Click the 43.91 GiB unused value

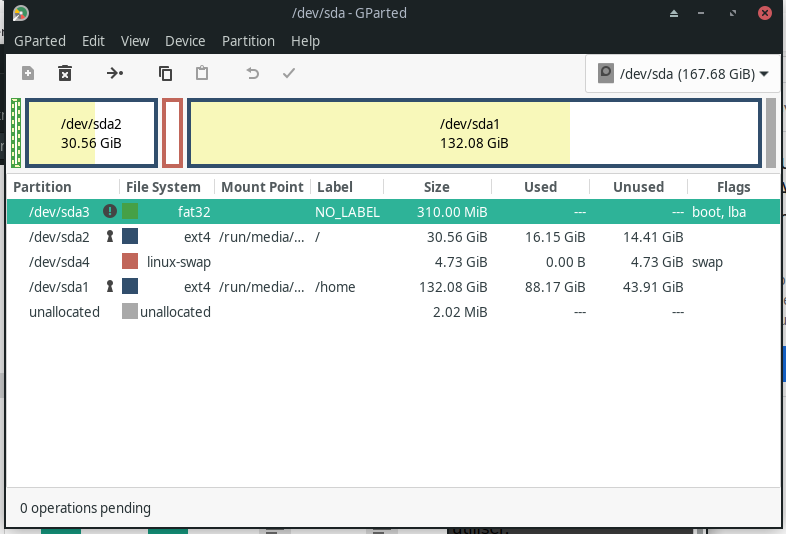pyautogui.click(x=653, y=287)
